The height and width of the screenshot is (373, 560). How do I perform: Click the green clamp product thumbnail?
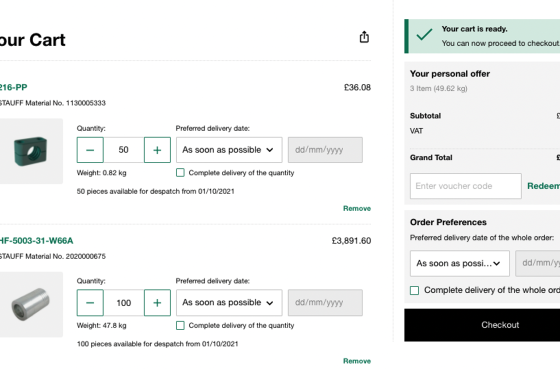[x=31, y=151]
